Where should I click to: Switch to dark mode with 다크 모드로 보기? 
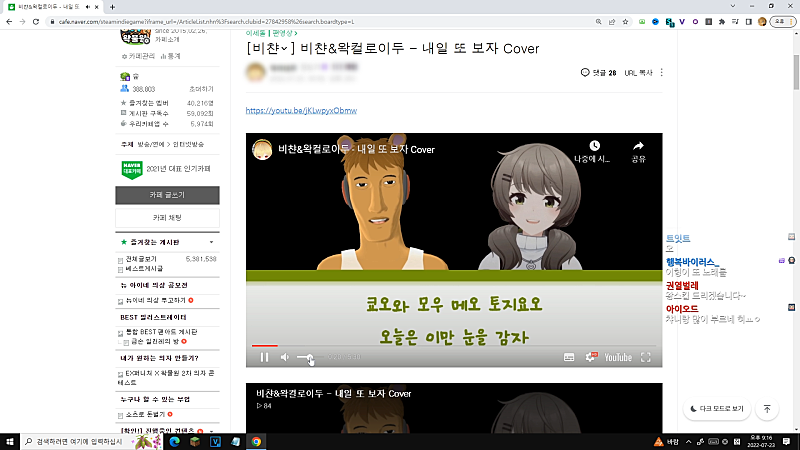pyautogui.click(x=717, y=409)
